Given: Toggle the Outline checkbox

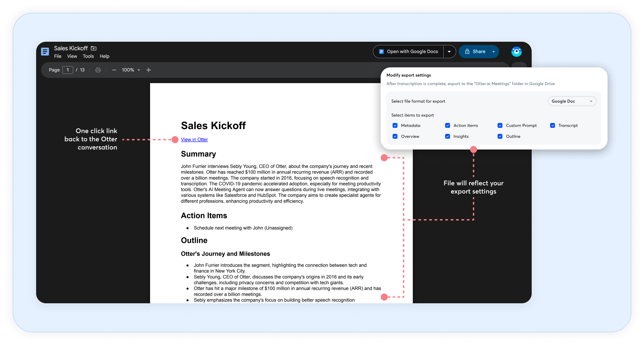Looking at the screenshot, I should (500, 136).
